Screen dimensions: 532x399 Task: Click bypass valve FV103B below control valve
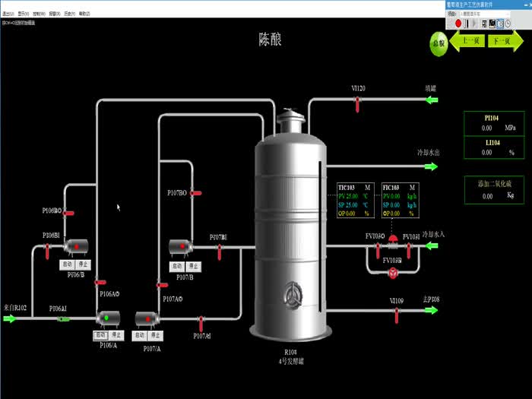[x=393, y=271]
